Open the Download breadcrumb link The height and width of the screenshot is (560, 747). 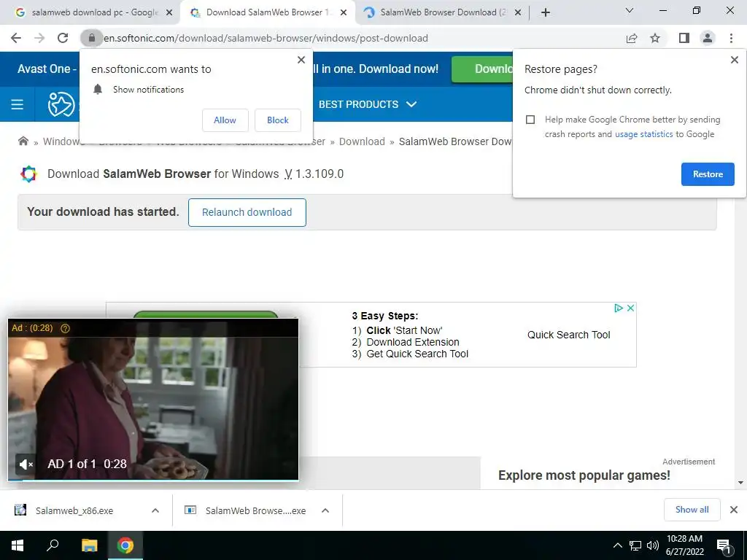(362, 142)
